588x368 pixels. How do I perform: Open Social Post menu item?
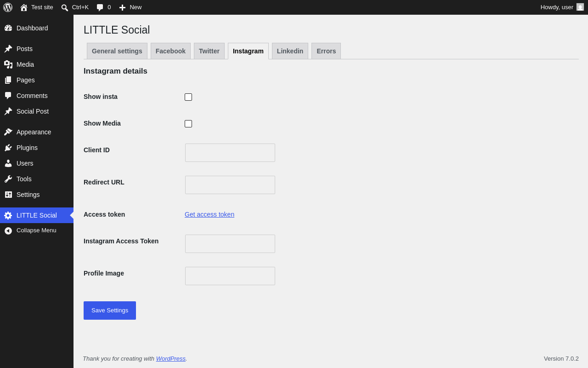click(37, 111)
